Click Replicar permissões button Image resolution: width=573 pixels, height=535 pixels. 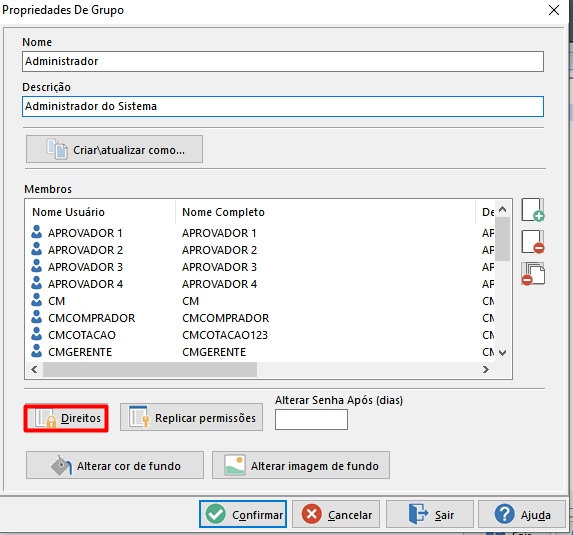(x=191, y=417)
